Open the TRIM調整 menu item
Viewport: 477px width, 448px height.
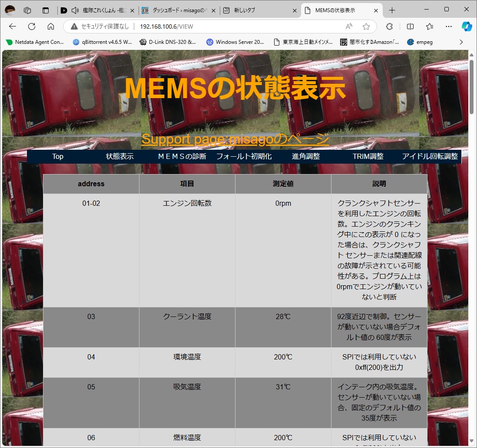coord(368,156)
